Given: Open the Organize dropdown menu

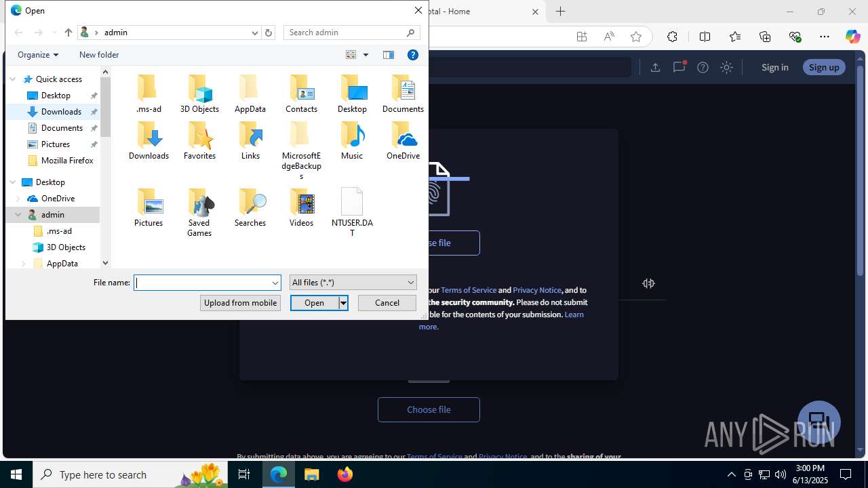Looking at the screenshot, I should pyautogui.click(x=38, y=55).
